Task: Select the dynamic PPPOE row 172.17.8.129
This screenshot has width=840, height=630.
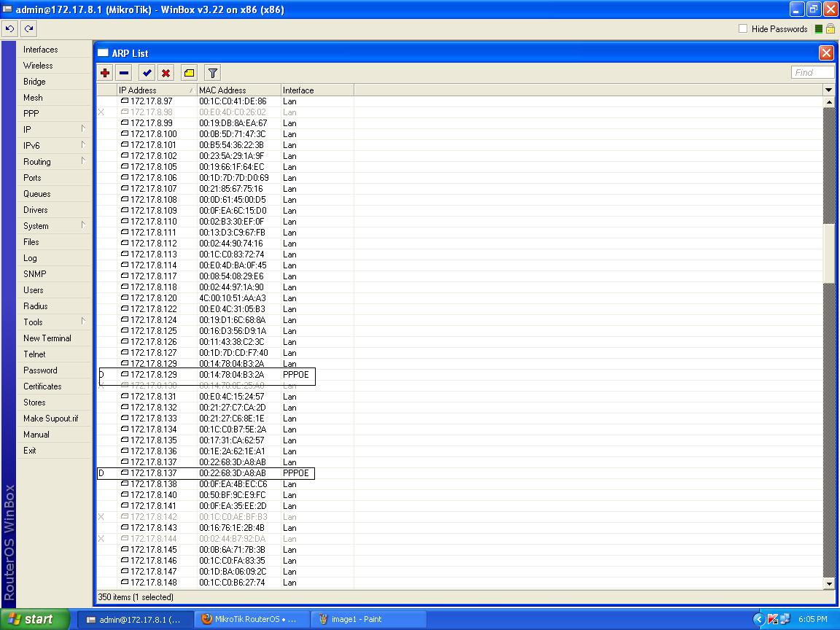Action: click(459, 375)
